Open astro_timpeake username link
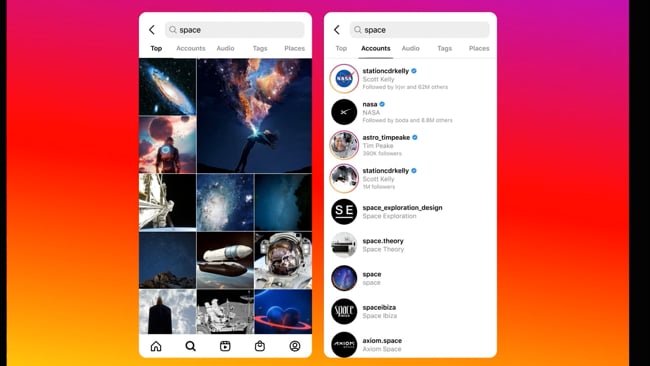The image size is (650, 366). 386,137
